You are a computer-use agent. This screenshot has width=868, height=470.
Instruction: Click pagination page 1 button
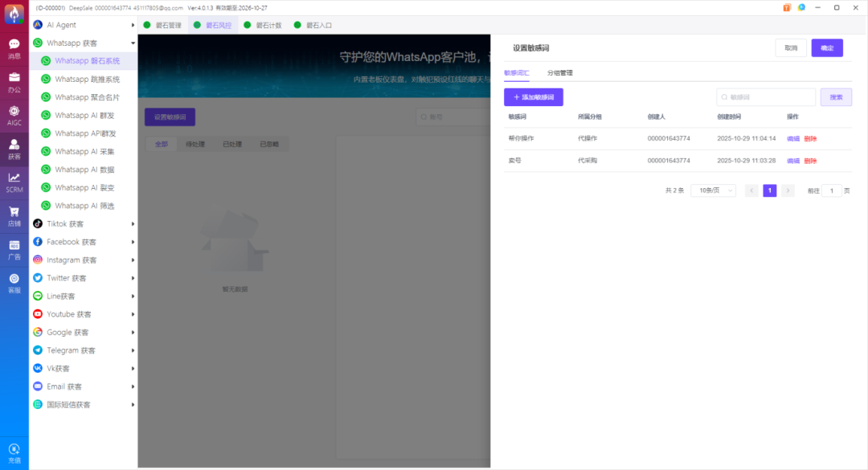click(769, 190)
